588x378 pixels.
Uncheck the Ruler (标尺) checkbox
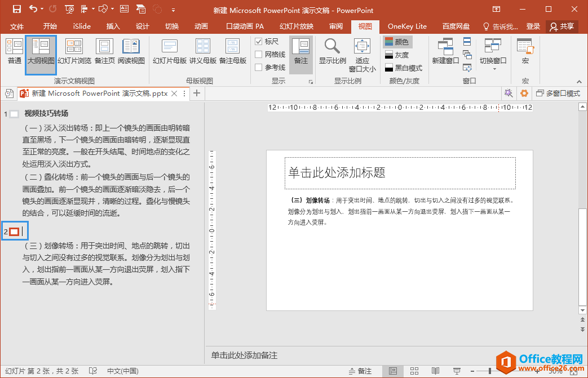pos(259,42)
